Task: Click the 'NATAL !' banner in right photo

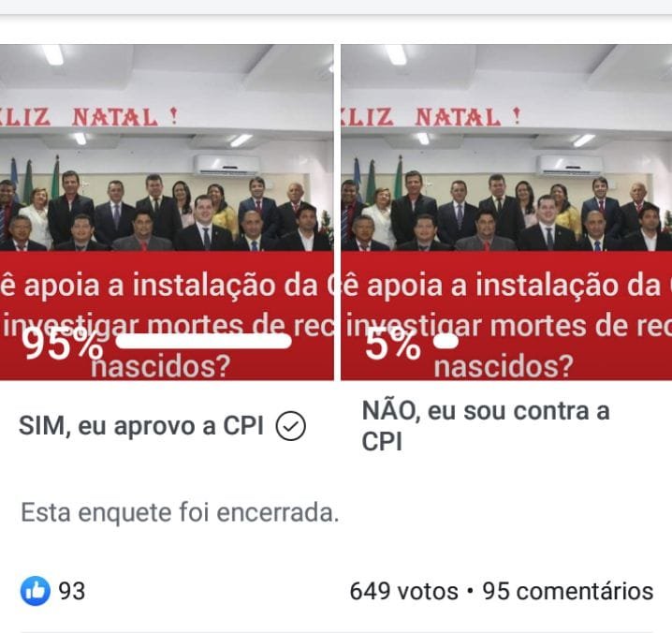Action: [x=468, y=117]
